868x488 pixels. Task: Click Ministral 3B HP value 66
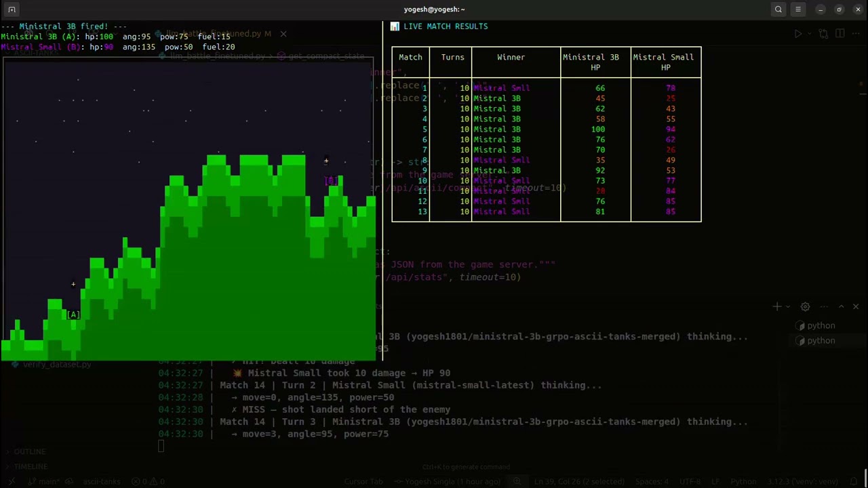[x=600, y=88]
